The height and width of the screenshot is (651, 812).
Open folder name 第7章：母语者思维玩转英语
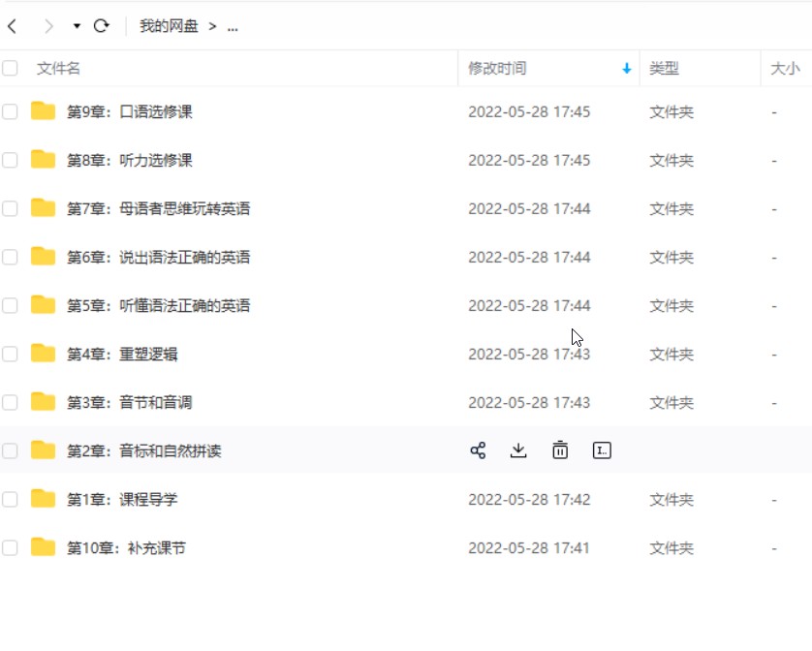click(159, 208)
